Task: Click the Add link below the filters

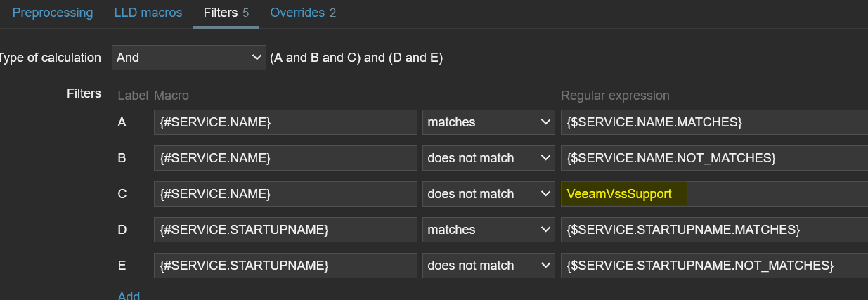Action: tap(129, 295)
